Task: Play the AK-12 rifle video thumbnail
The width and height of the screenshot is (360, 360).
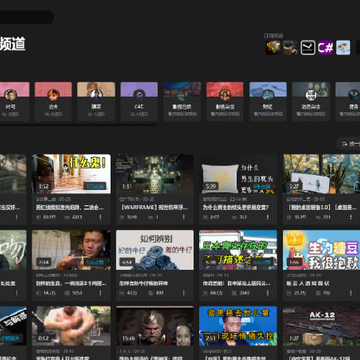Action: point(321,326)
